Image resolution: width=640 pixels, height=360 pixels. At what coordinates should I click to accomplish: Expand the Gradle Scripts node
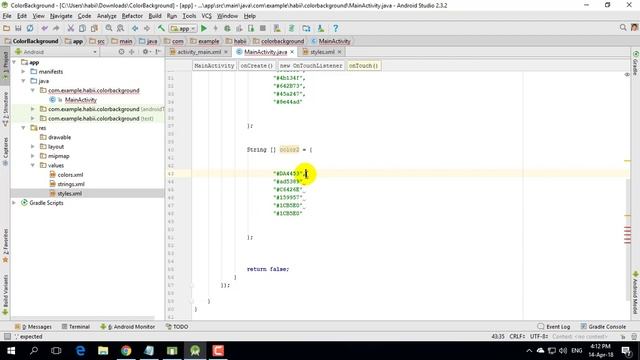coord(14,203)
